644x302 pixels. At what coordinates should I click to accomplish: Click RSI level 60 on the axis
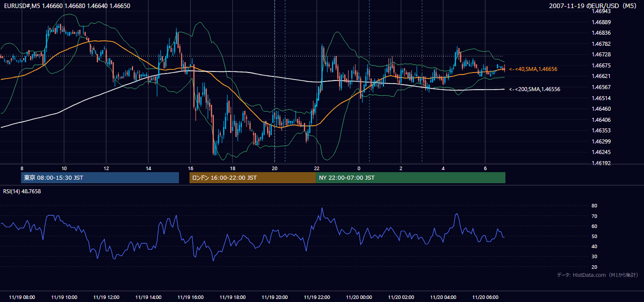coord(594,226)
